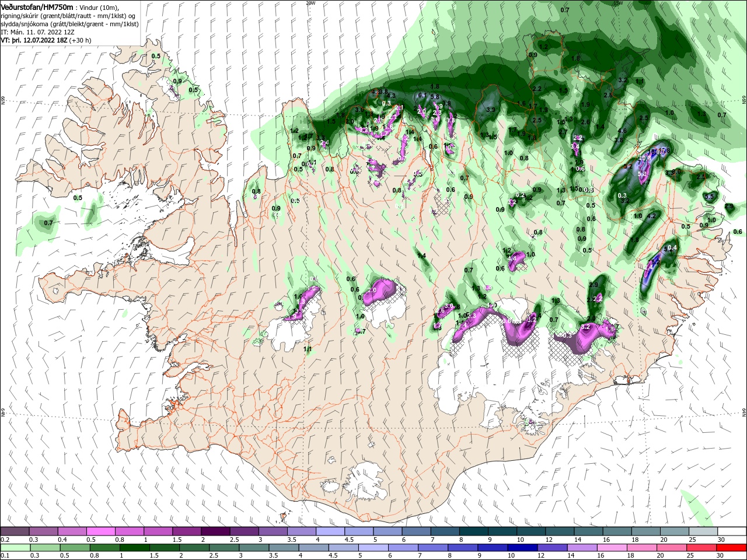Click the 0.4 swatch in snow legend
747x560 pixels.
click(72, 531)
